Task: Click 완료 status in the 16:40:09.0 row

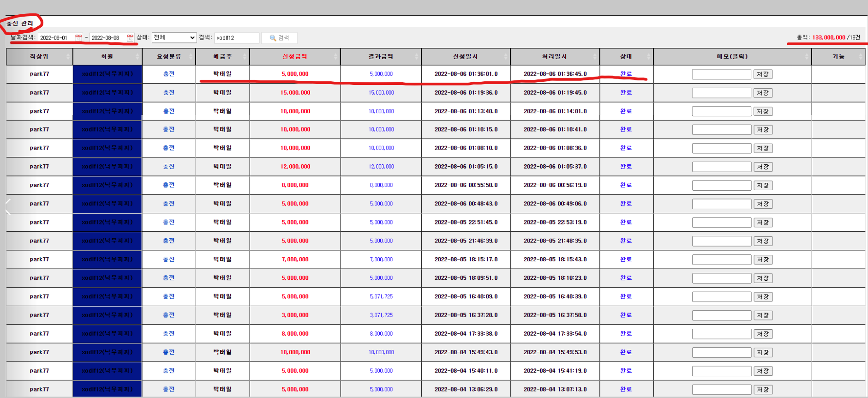Action: [626, 296]
